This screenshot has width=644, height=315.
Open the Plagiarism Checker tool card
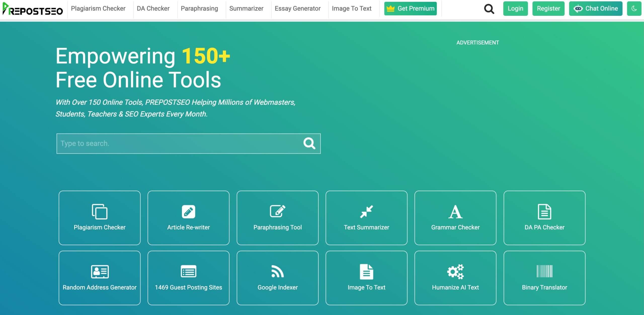pyautogui.click(x=99, y=218)
